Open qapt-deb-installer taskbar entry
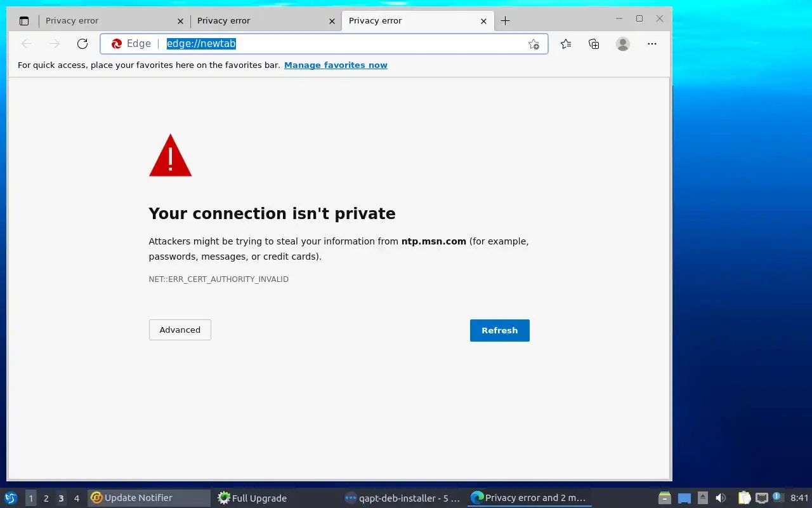 point(403,498)
